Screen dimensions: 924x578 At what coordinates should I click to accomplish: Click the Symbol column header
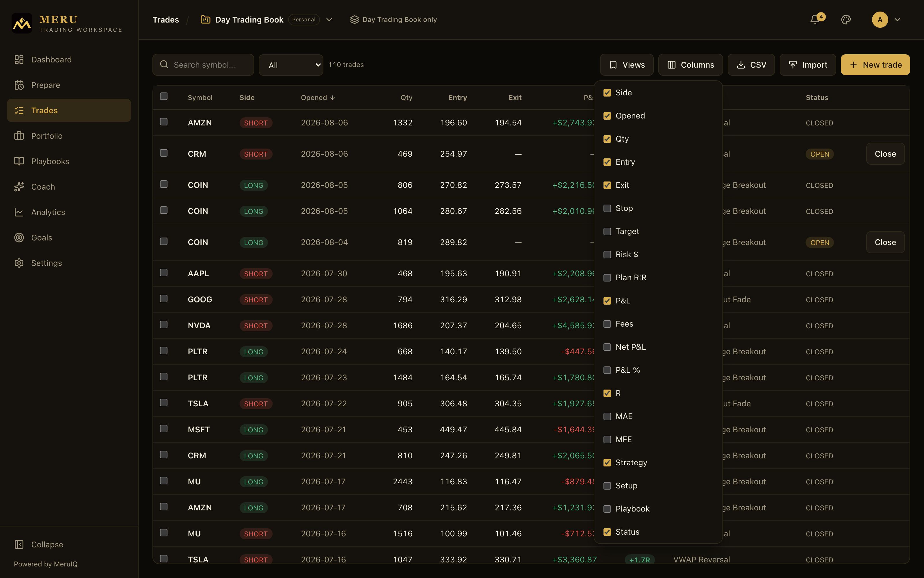200,97
